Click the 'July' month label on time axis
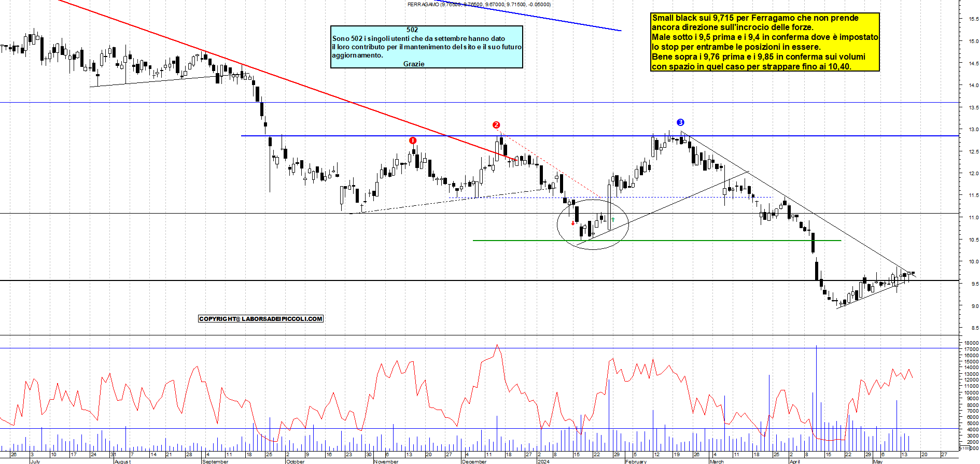Screen dimensions: 980x464 [35, 461]
